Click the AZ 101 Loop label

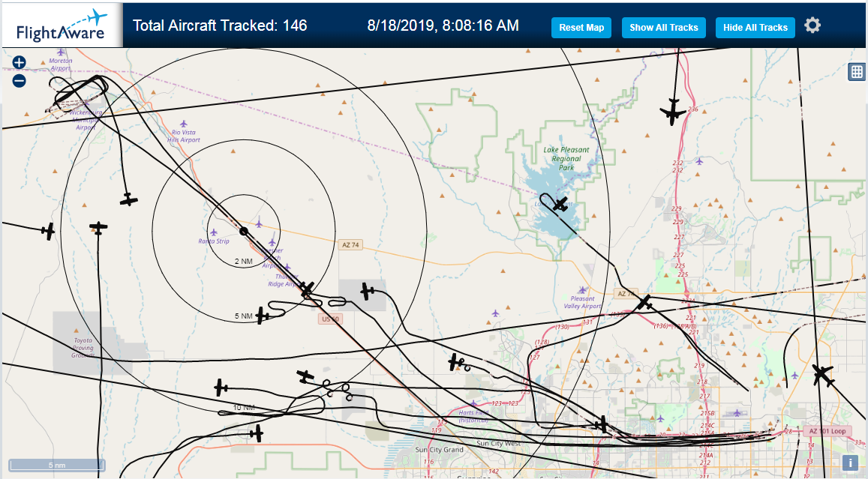coord(827,431)
